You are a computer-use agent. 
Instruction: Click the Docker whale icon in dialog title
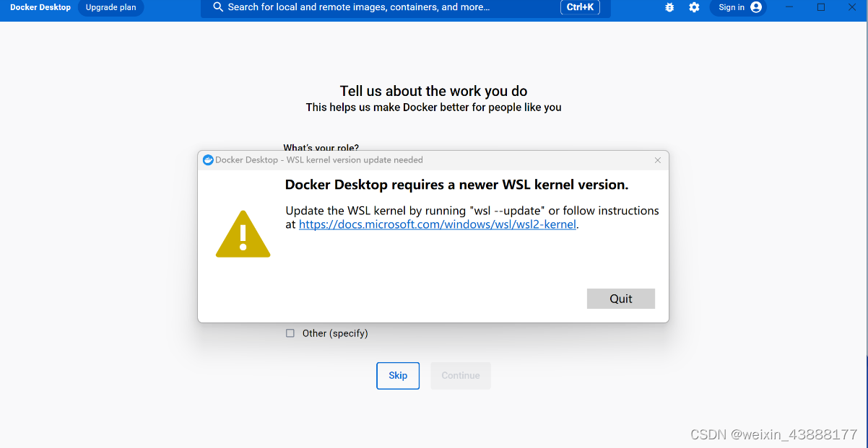[x=208, y=159]
